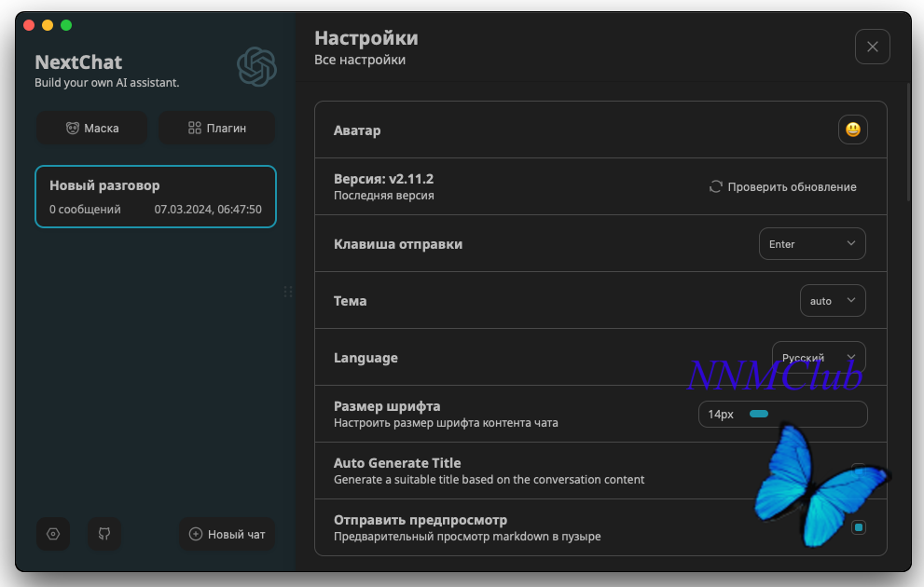Click the Аватар label
The image size is (924, 587).
point(357,130)
